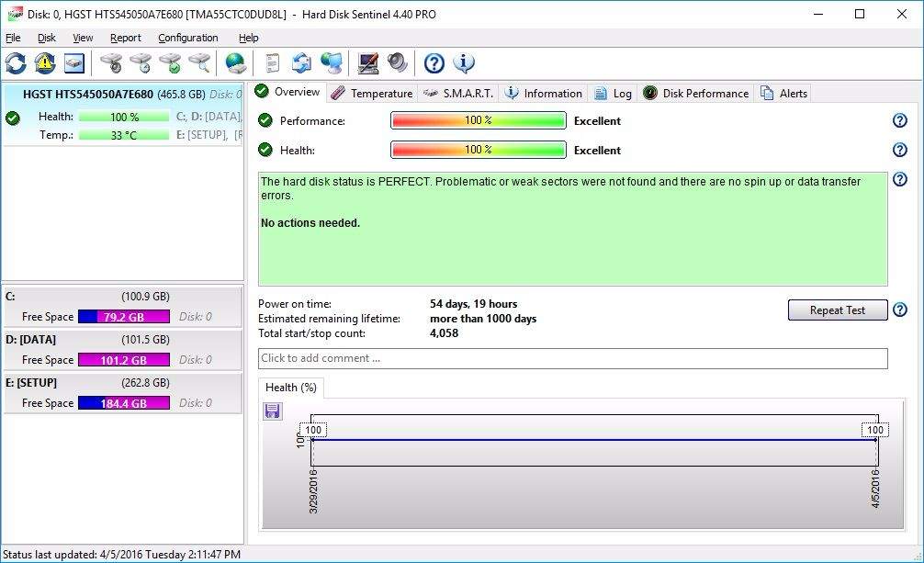Click the globe and monitor network icon

(332, 63)
